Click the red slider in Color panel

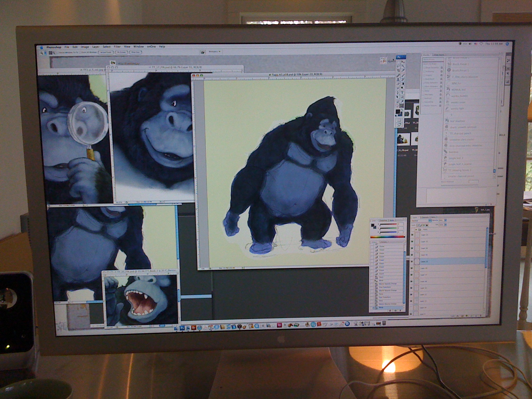[388, 224]
